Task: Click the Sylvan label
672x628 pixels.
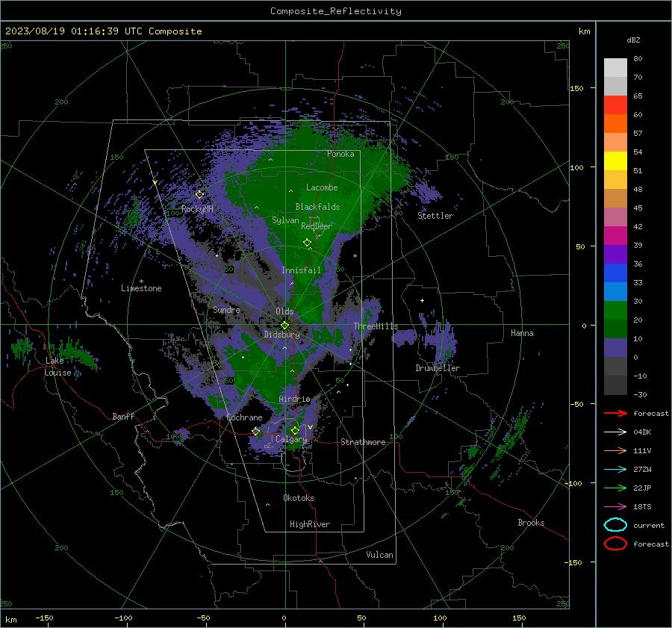Action: tap(285, 220)
